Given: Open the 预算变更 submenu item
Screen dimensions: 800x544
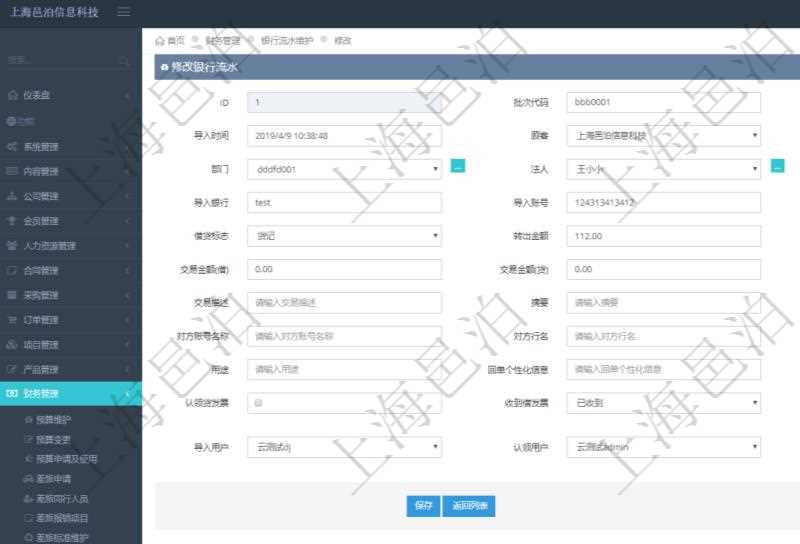Looking at the screenshot, I should (53, 439).
